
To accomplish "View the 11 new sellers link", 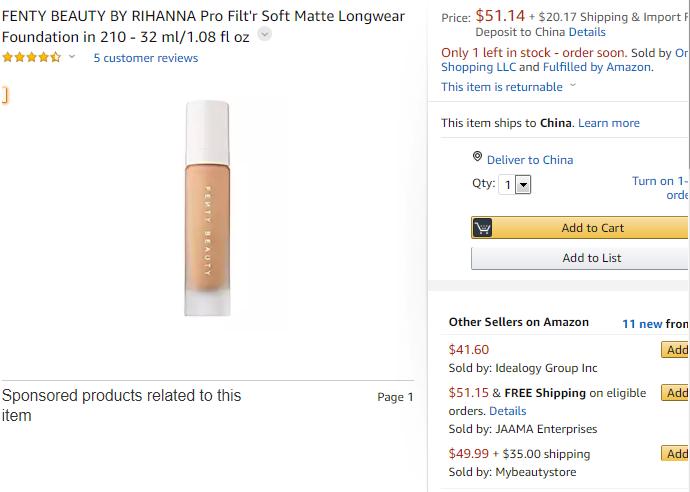I will tap(642, 324).
